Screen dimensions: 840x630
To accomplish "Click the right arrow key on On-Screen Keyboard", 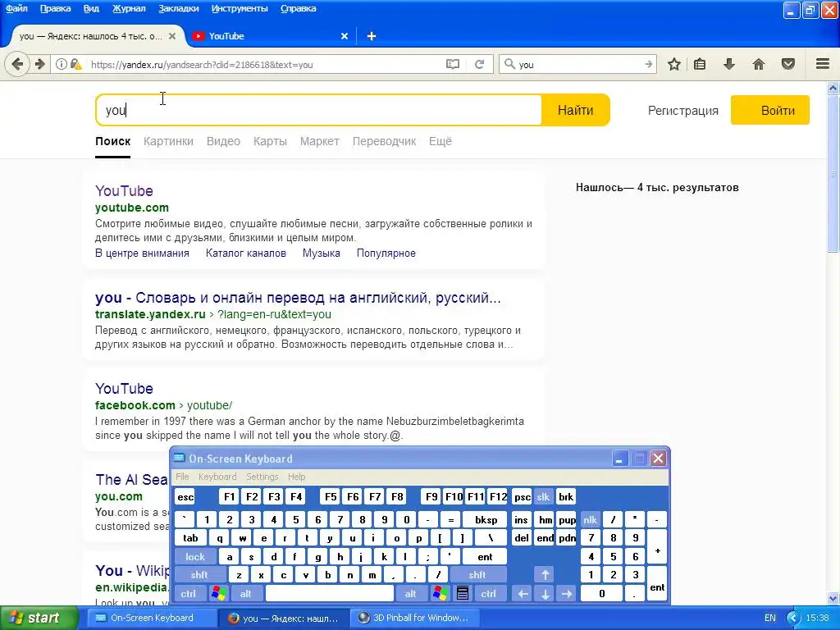I will pyautogui.click(x=566, y=594).
